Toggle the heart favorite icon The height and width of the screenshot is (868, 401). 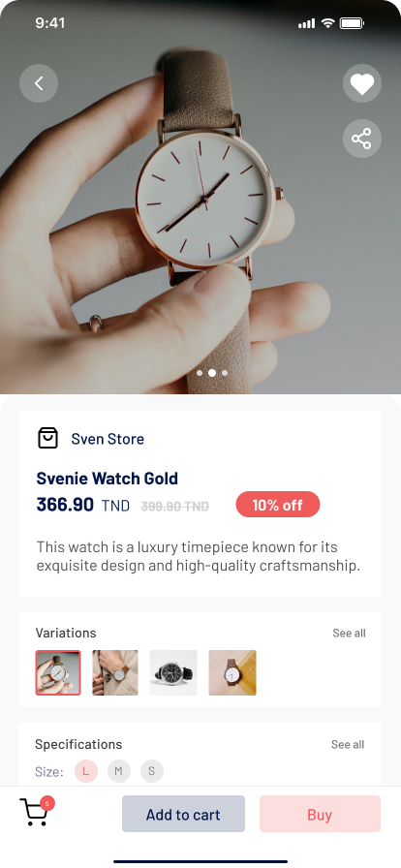(x=362, y=83)
